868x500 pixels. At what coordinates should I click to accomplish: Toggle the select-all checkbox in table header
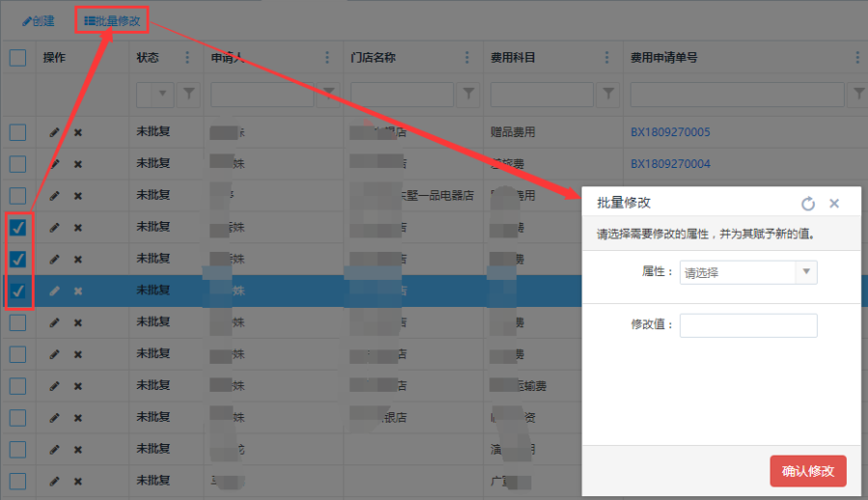pos(18,58)
